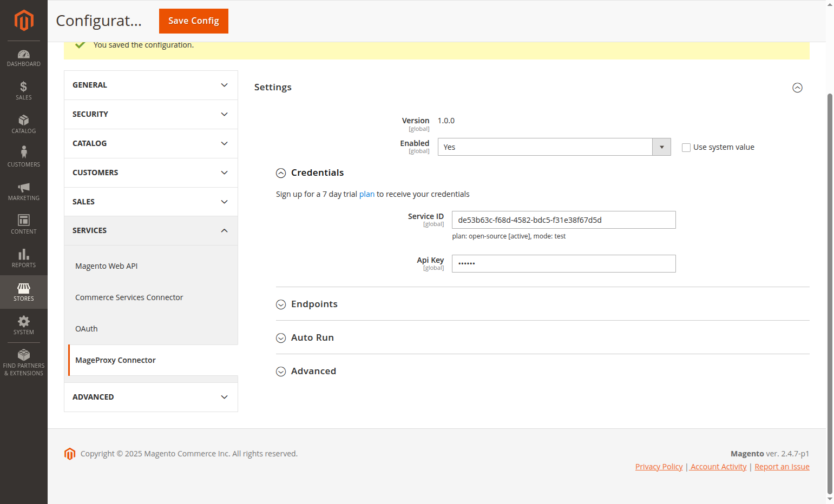Click into the Api Key field
This screenshot has height=504, width=834.
pyautogui.click(x=564, y=264)
